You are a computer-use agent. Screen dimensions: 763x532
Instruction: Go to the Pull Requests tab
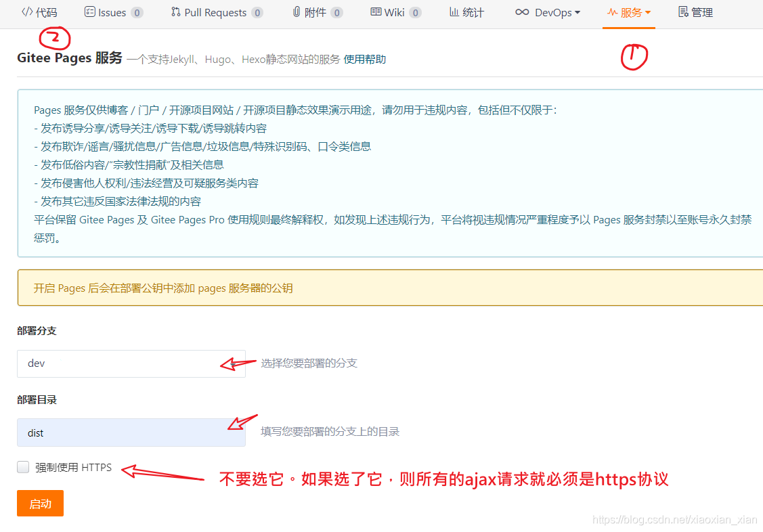coord(217,13)
